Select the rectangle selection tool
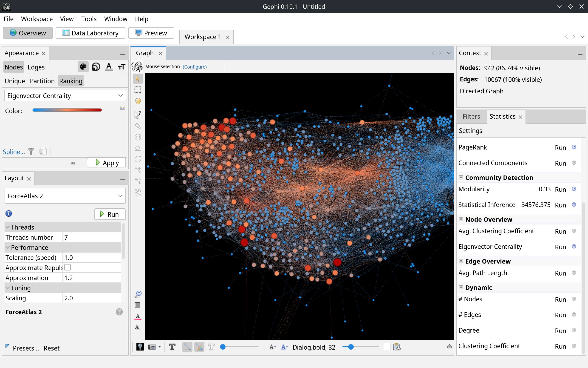Image resolution: width=588 pixels, height=368 pixels. [x=138, y=90]
